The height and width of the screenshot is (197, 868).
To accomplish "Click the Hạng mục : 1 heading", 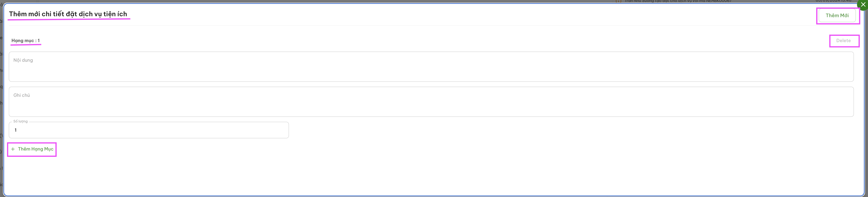I will pos(26,41).
